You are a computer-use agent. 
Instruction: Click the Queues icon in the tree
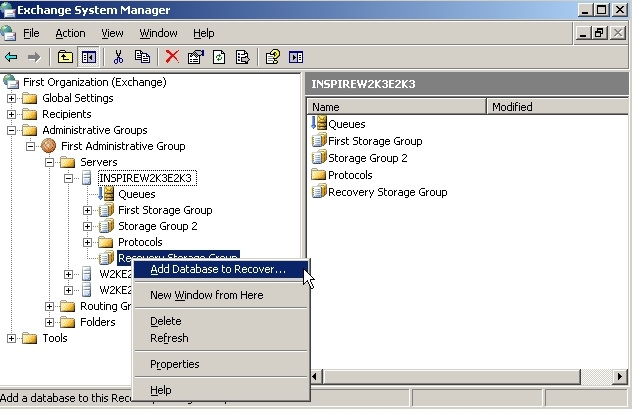(x=106, y=194)
